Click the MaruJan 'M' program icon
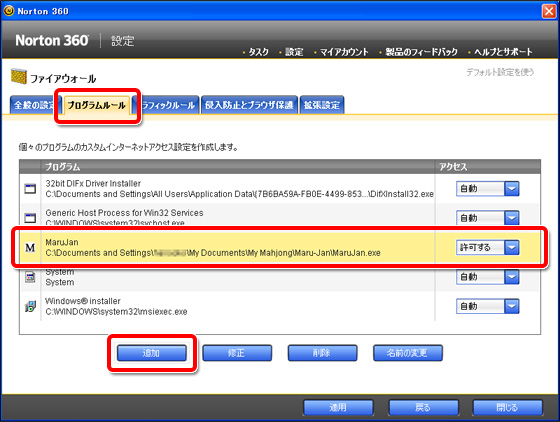 (30, 247)
